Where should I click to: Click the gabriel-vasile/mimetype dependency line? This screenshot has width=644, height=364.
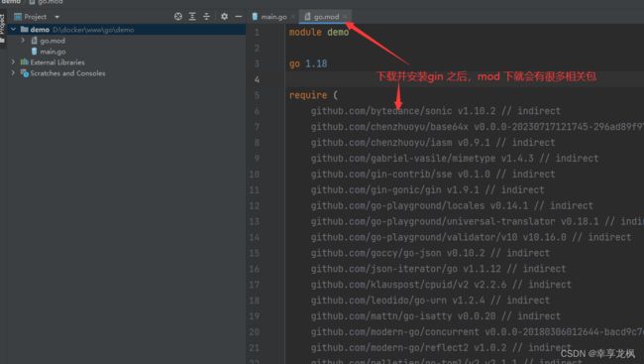[x=455, y=159]
